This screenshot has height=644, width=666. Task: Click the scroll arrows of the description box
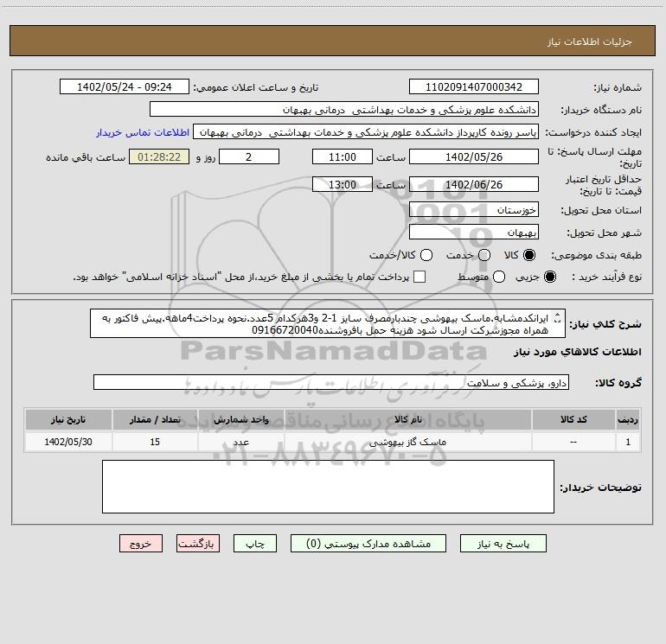[558, 317]
